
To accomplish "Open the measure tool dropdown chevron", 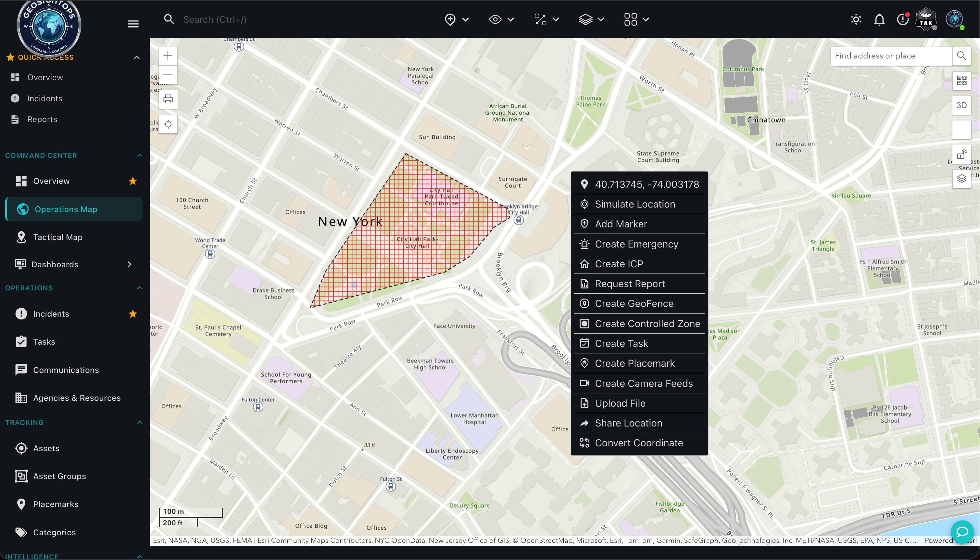I will pos(556,19).
